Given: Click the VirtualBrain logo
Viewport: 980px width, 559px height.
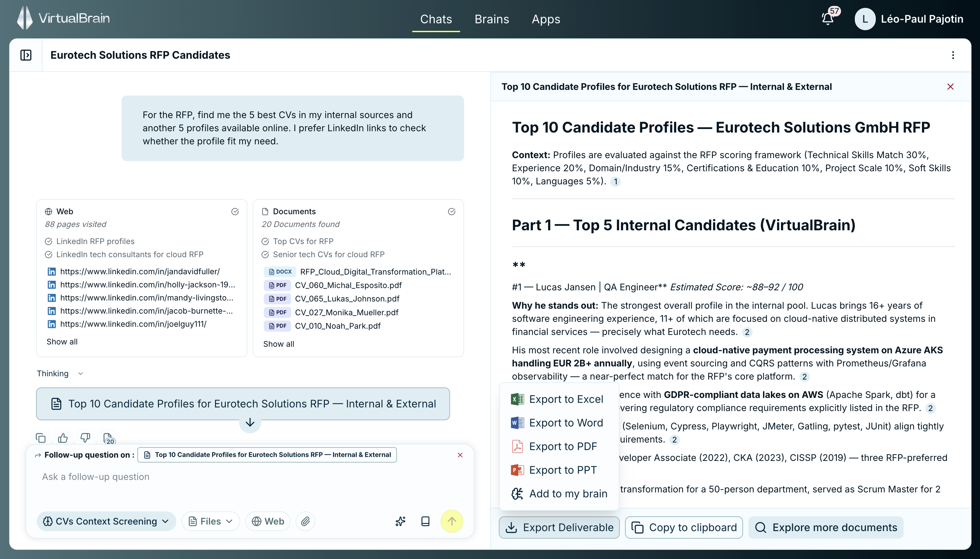Looking at the screenshot, I should (x=63, y=18).
